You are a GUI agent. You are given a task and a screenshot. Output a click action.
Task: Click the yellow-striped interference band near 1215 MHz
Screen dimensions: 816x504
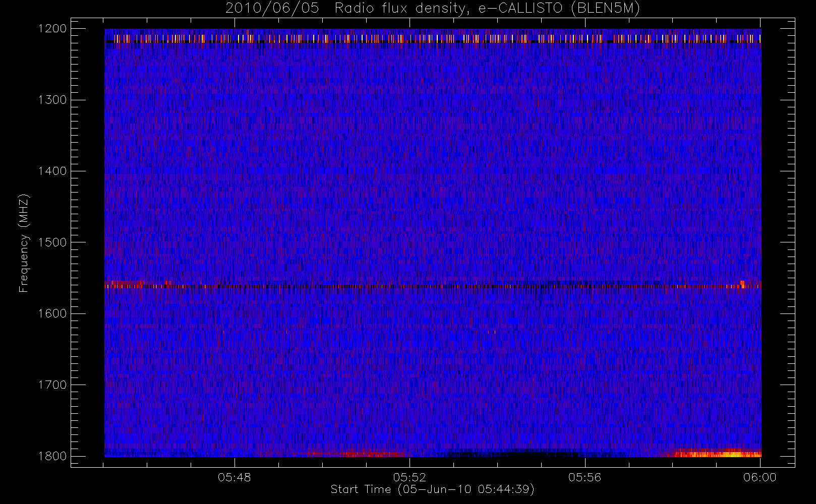tap(433, 38)
